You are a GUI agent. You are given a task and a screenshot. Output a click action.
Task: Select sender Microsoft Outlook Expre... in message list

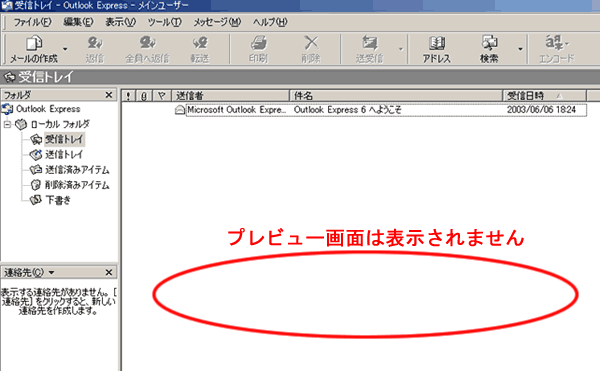tap(236, 110)
